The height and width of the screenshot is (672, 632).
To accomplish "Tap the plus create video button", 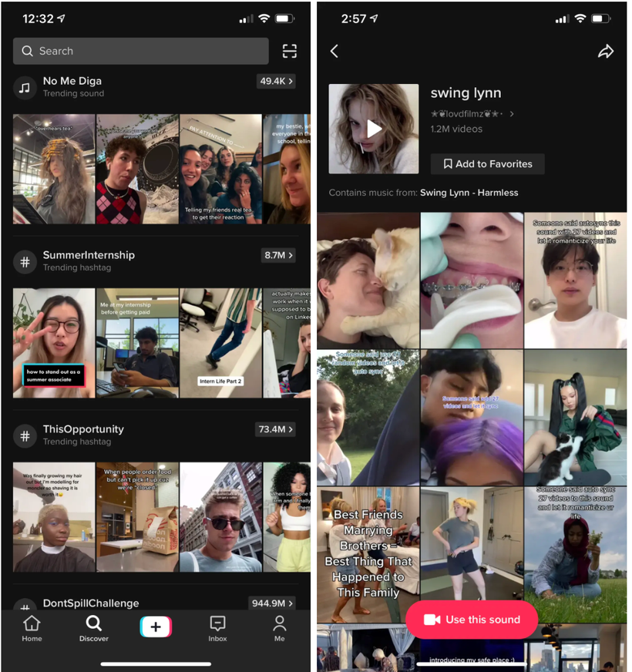I will coord(156,627).
